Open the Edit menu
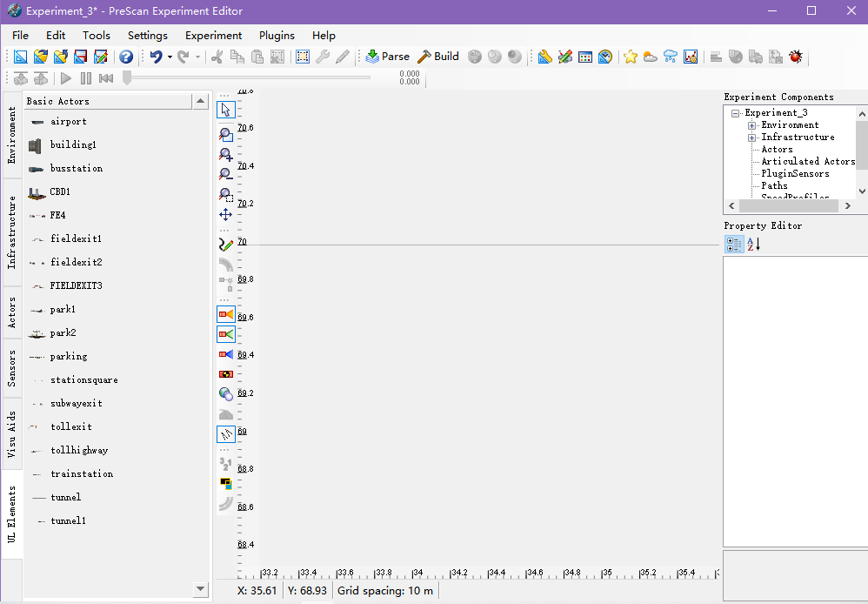The image size is (868, 604). [56, 36]
